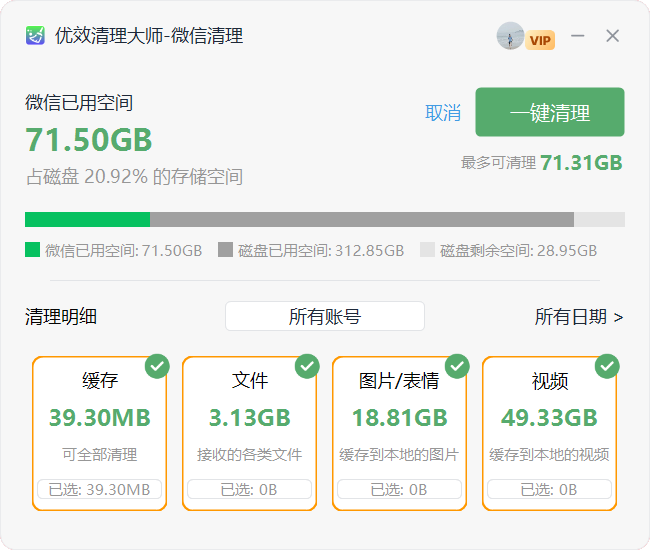Screen dimensions: 650x550
Task: Open 已选: 0B selection under 视频
Action: coord(549,489)
